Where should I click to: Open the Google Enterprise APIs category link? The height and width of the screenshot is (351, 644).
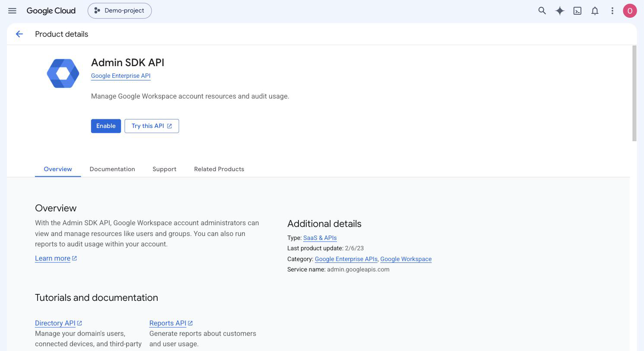(346, 259)
